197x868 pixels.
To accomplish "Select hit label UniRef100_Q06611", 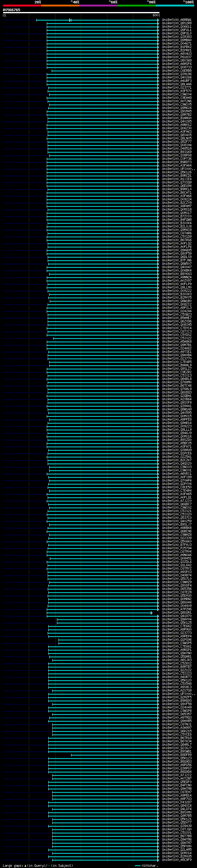I will tap(176, 26).
